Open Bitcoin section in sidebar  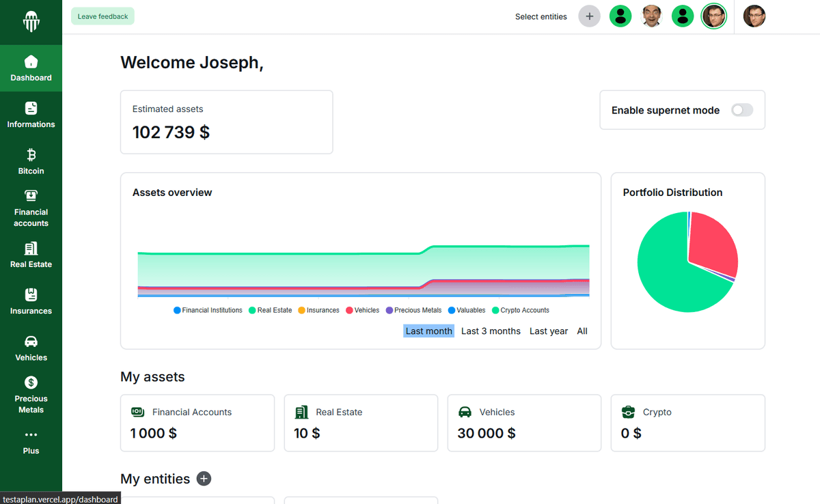[31, 161]
